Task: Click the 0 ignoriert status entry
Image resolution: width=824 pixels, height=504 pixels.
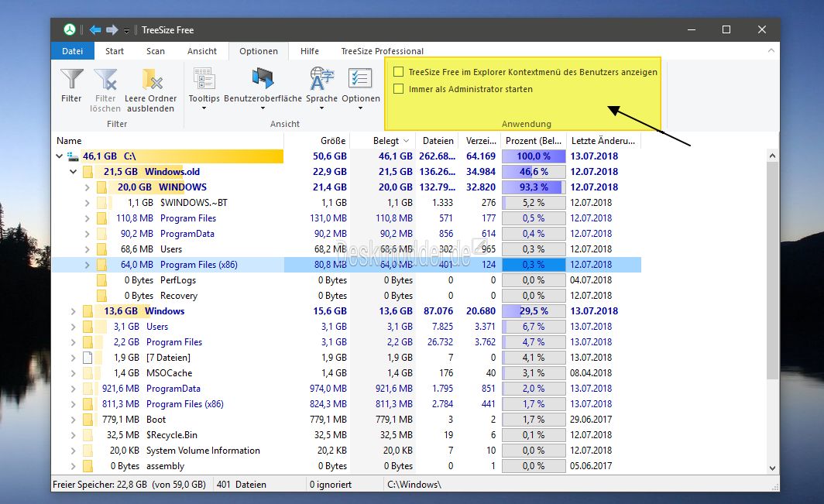Action: (x=331, y=485)
